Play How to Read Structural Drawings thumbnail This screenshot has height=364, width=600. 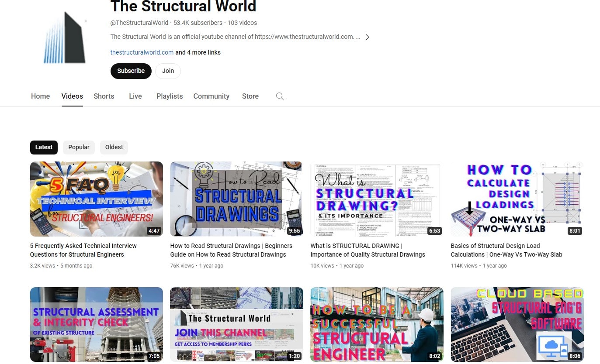236,199
